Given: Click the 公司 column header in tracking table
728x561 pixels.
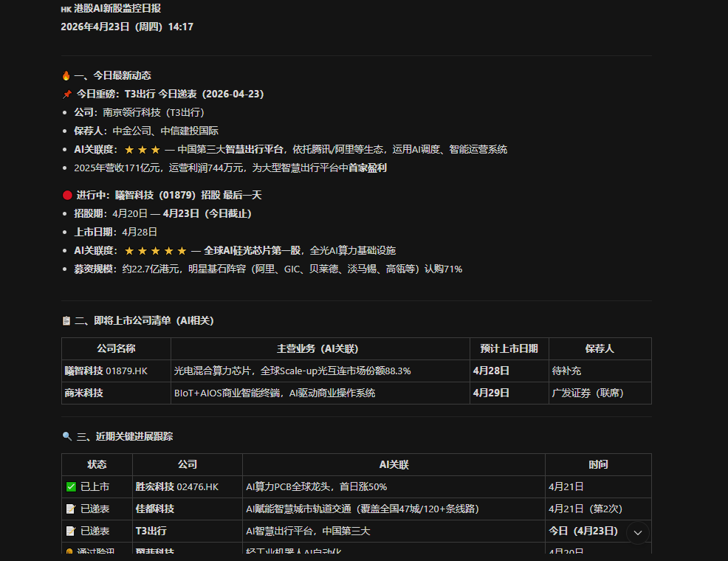Looking at the screenshot, I should point(188,465).
